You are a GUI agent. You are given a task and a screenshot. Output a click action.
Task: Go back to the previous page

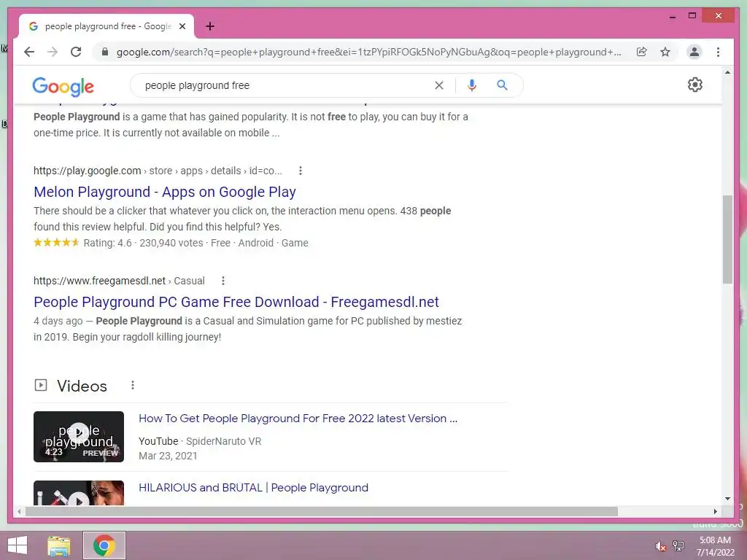29,52
